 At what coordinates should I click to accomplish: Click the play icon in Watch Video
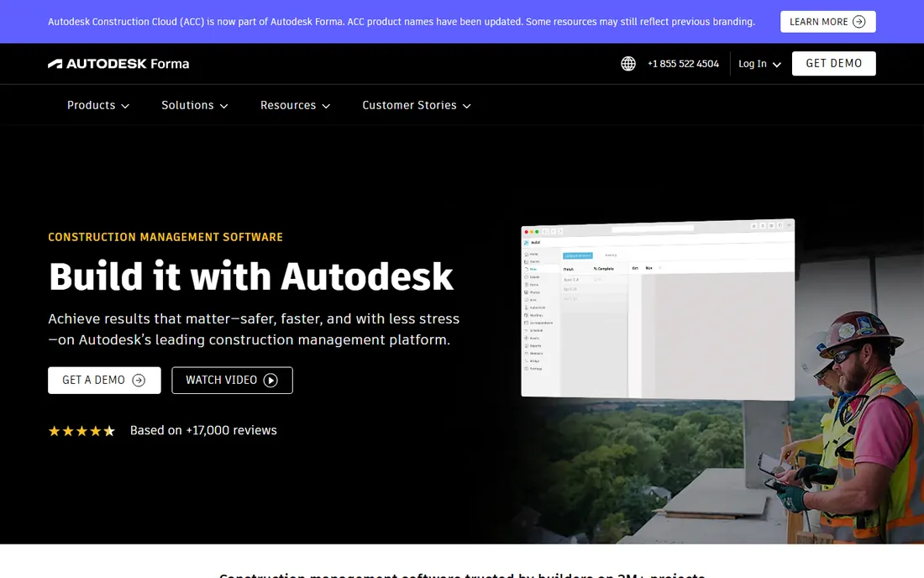[x=270, y=381]
